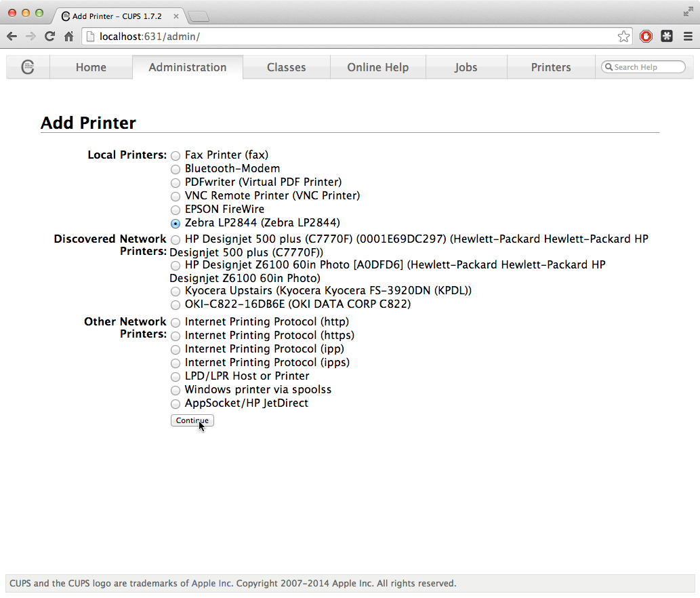Switch to the Printers tab
Image resolution: width=700 pixels, height=598 pixels.
point(551,67)
